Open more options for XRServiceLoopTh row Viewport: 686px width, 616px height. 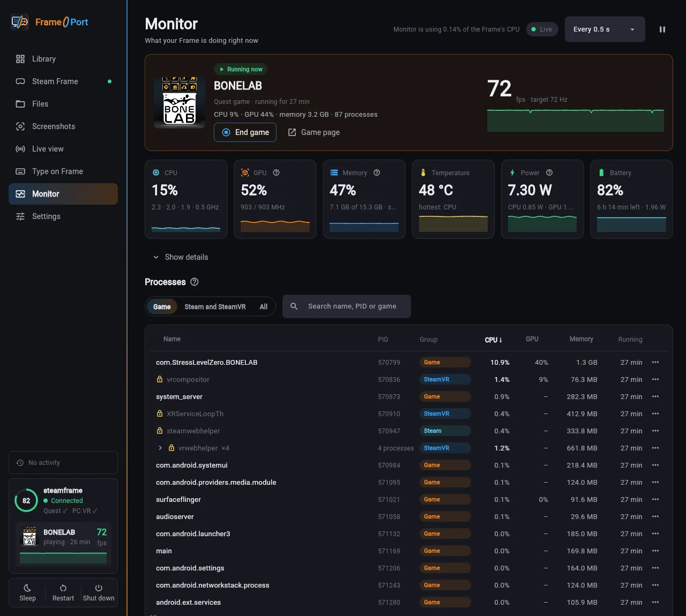click(x=655, y=414)
